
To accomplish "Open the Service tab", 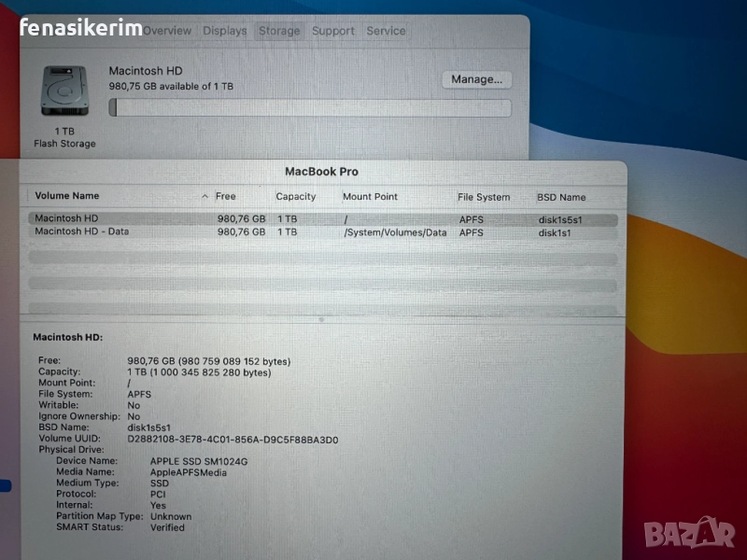I will tap(386, 31).
